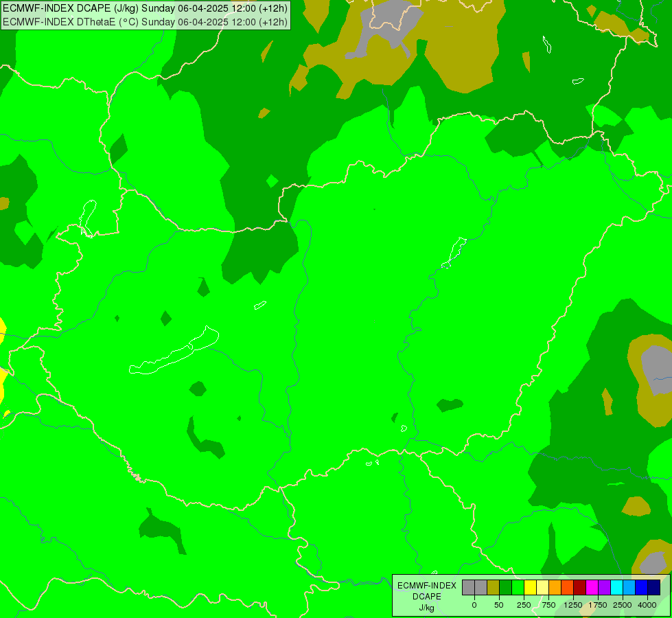The height and width of the screenshot is (618, 672).
Task: Click the gray swatch right of the 0 tick
Action: 481,588
